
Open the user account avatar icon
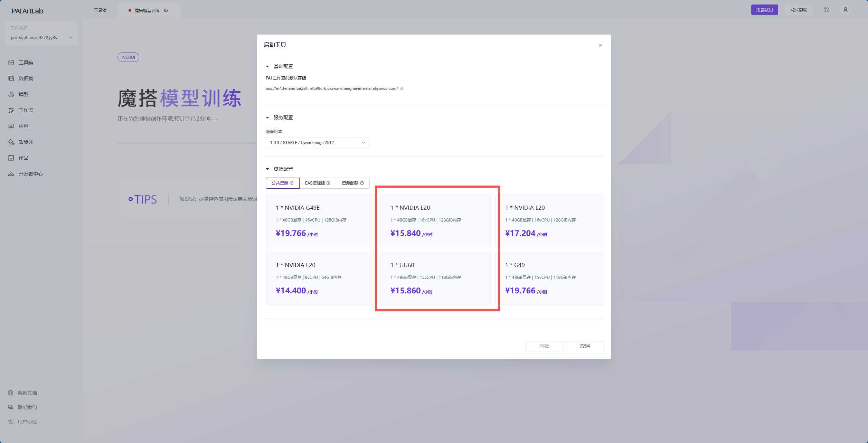[x=845, y=10]
